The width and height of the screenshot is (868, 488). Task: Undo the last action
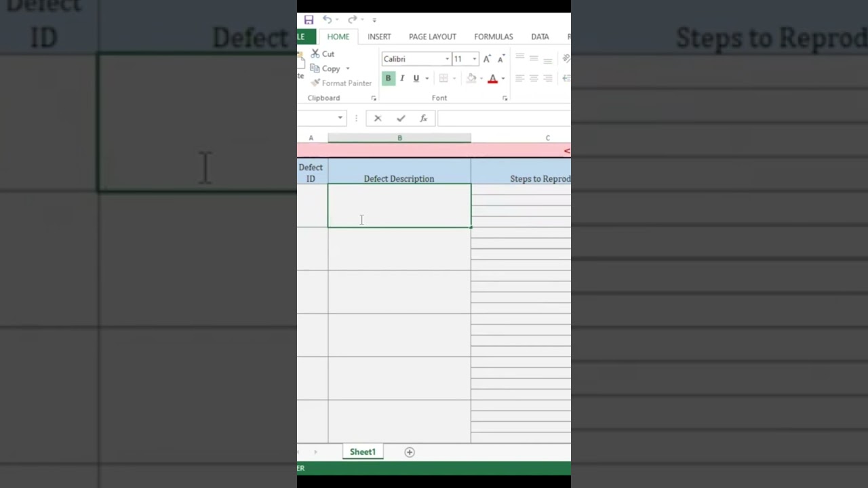(x=327, y=20)
